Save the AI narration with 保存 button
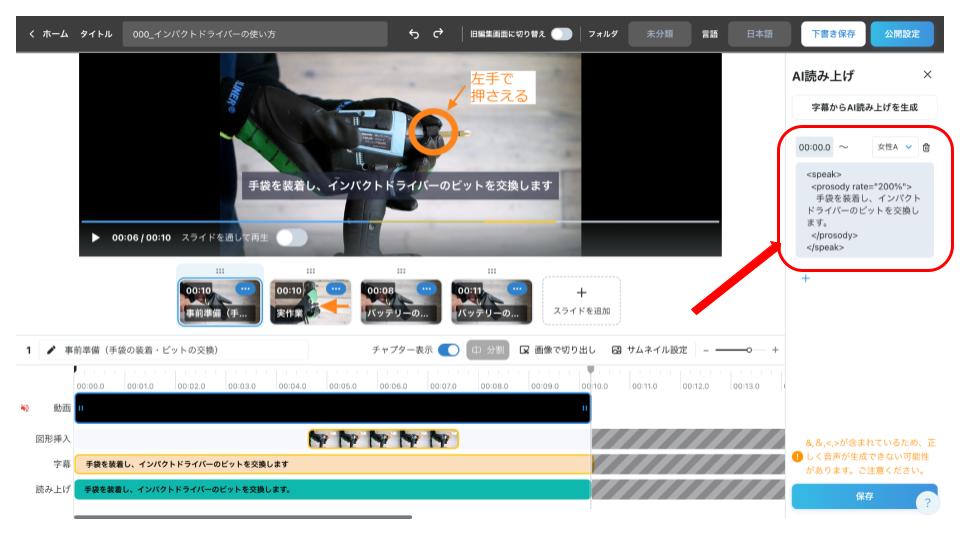Image resolution: width=960 pixels, height=540 pixels. pos(864,497)
